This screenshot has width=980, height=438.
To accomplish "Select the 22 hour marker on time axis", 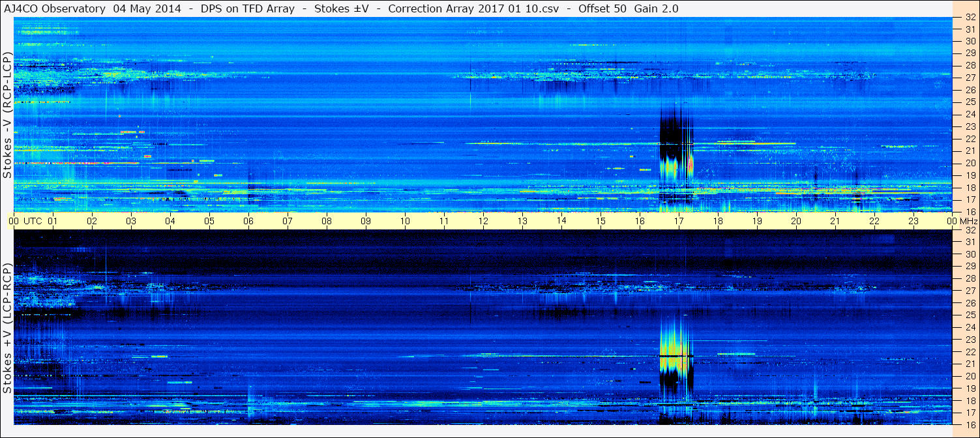I will click(874, 221).
